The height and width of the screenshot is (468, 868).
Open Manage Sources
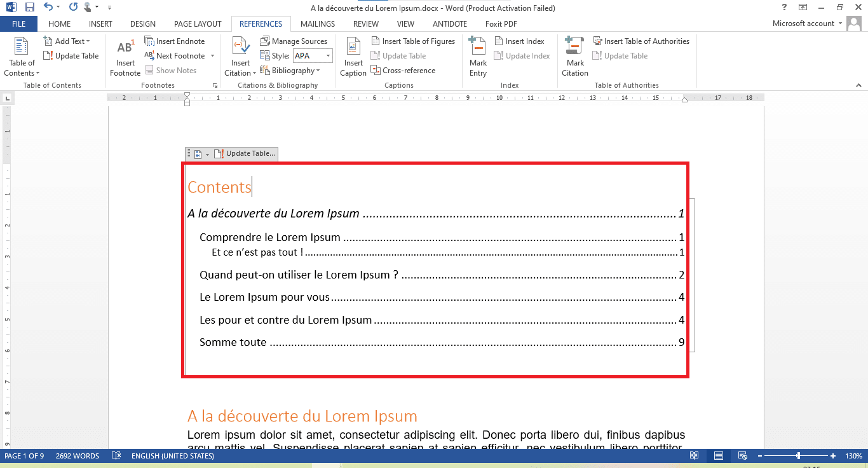point(294,41)
